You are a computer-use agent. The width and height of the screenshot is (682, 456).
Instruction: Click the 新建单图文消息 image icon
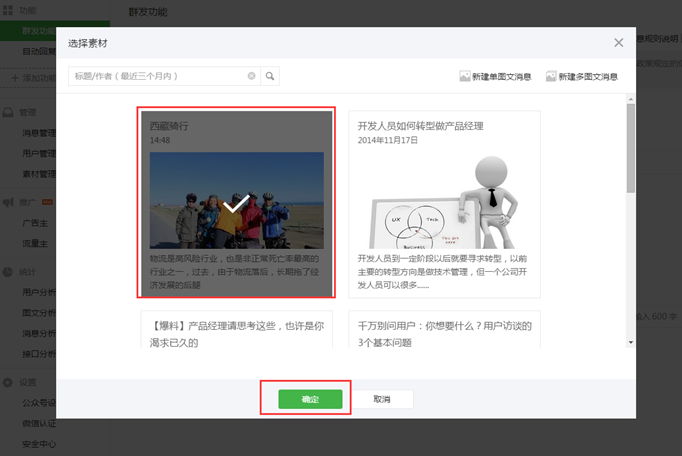(x=465, y=77)
